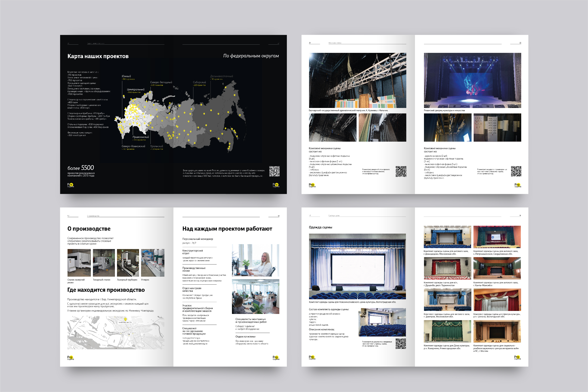Click the yellow location pin on the production map
Screen dimensions: 588x392
[125, 319]
